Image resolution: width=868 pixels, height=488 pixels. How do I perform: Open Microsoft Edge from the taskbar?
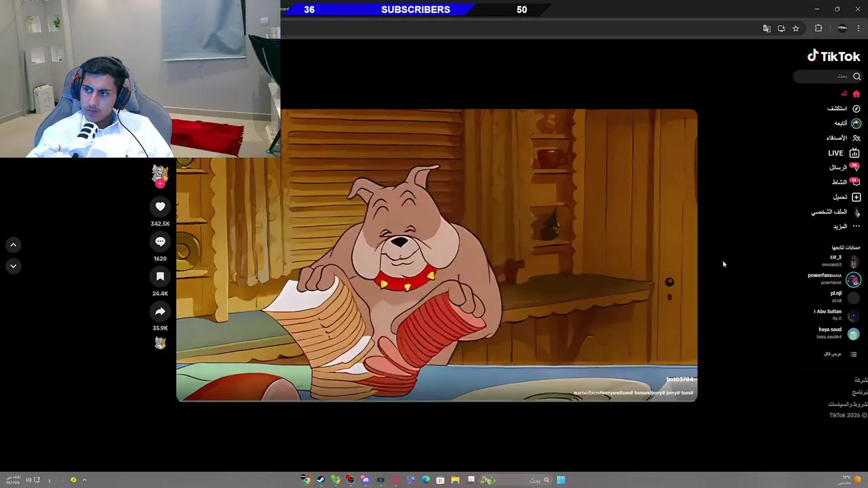(x=425, y=480)
